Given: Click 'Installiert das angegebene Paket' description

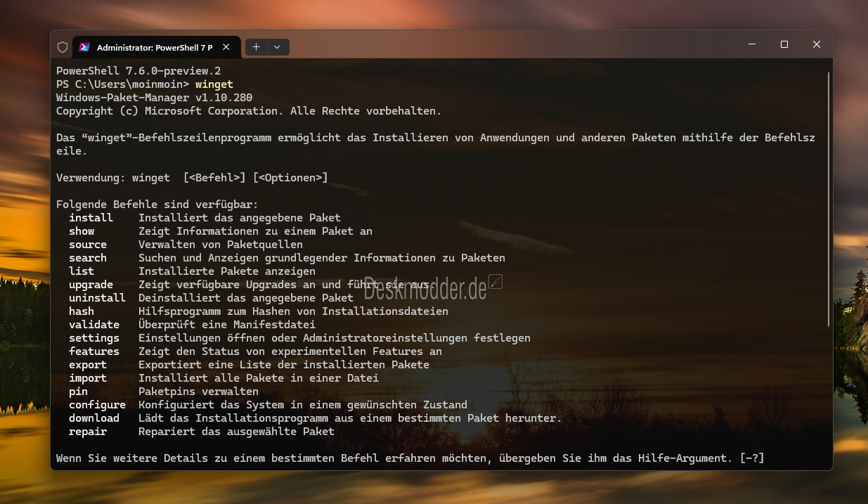Looking at the screenshot, I should coord(240,218).
